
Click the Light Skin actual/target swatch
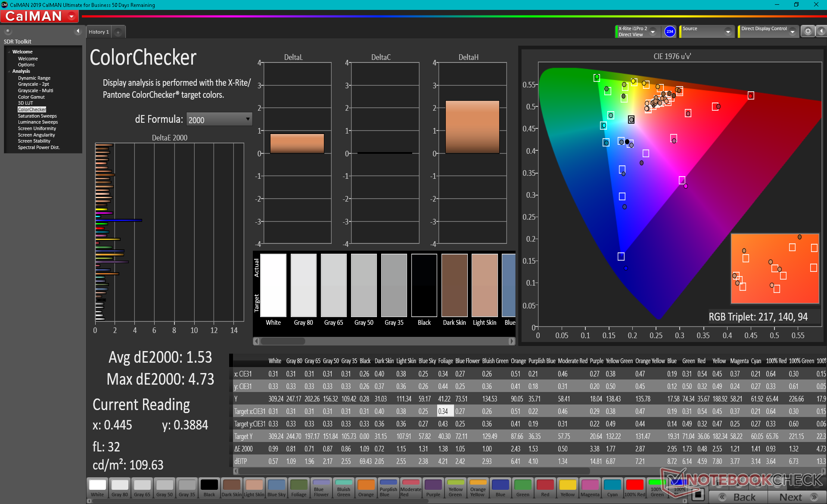(485, 285)
